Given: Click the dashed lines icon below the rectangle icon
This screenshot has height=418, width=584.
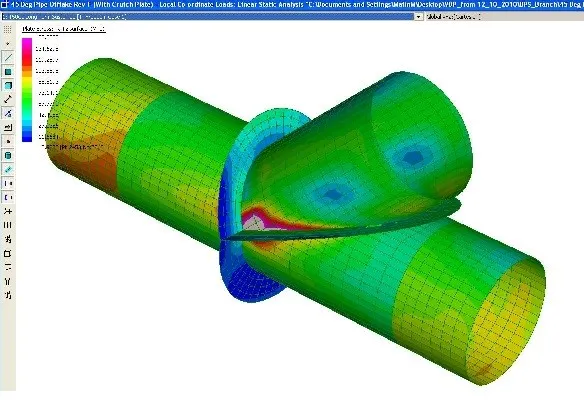Looking at the screenshot, I should [x=7, y=267].
